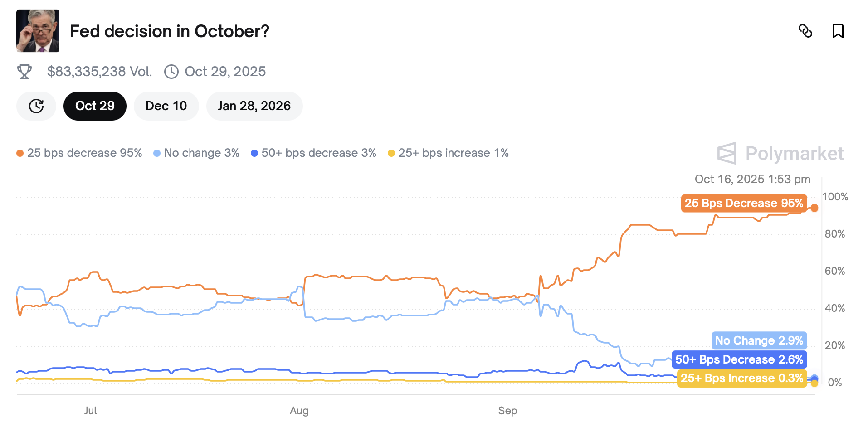The width and height of the screenshot is (868, 427).
Task: Open the past events history button
Action: [x=36, y=106]
